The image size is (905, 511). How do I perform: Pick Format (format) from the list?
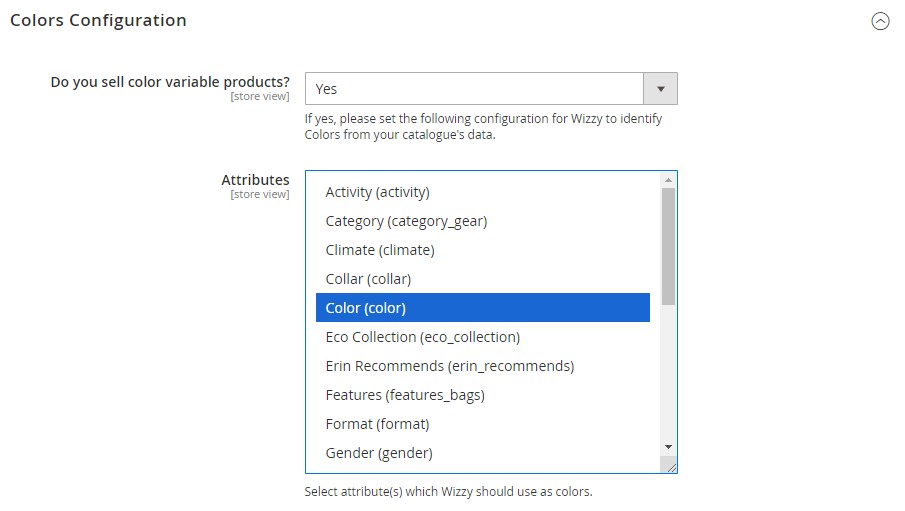click(x=377, y=424)
